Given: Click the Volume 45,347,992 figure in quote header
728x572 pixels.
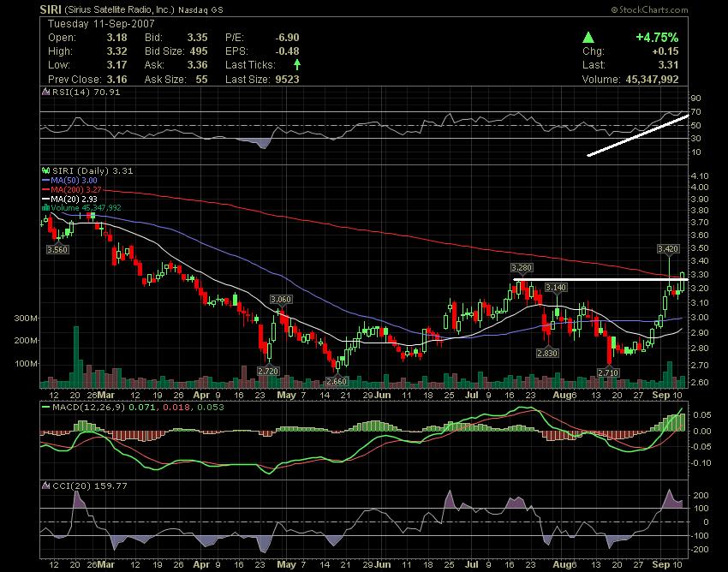Looking at the screenshot, I should pyautogui.click(x=652, y=80).
